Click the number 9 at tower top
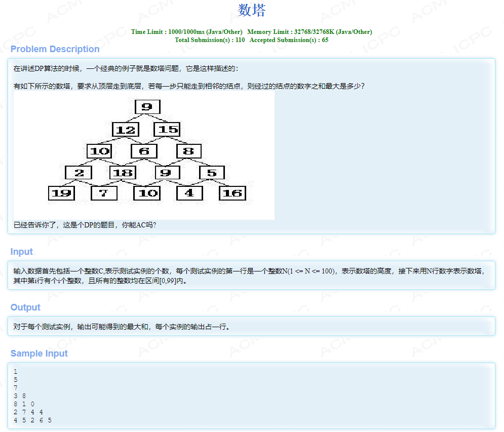This screenshot has width=504, height=432. click(x=147, y=106)
